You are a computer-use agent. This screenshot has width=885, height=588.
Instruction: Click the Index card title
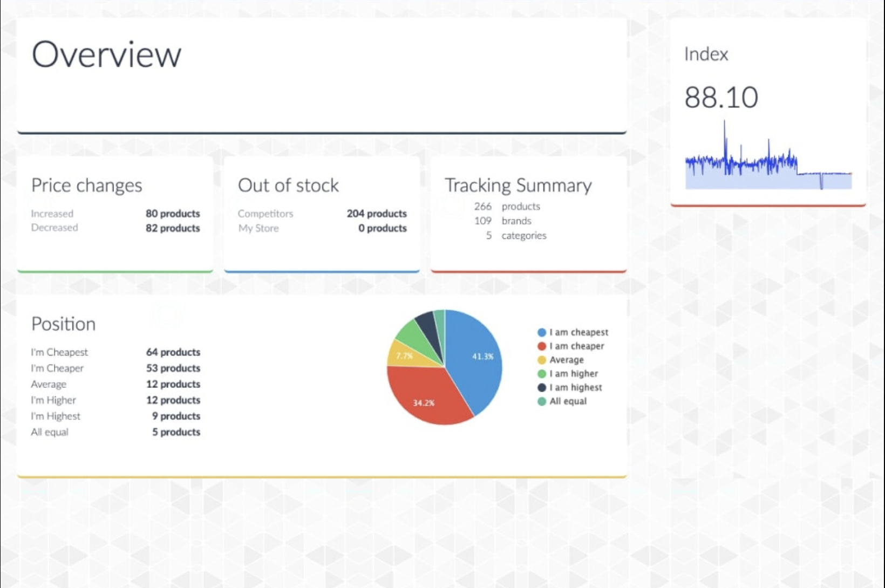coord(706,54)
